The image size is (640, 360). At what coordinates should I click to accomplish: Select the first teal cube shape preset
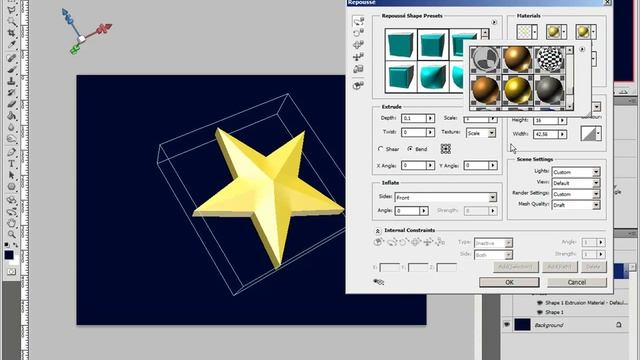(x=400, y=44)
